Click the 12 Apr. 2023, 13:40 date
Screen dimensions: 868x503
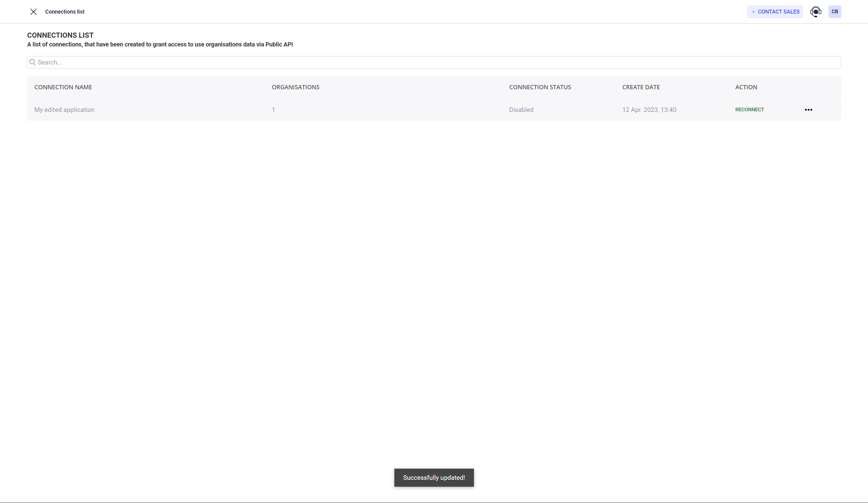649,109
